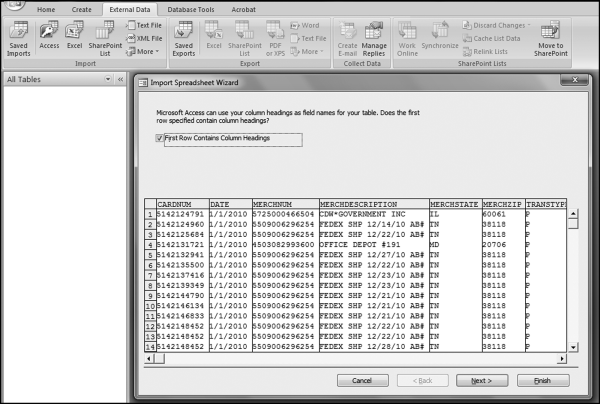
Task: Click the MERCHSTATE column header
Action: pos(455,204)
